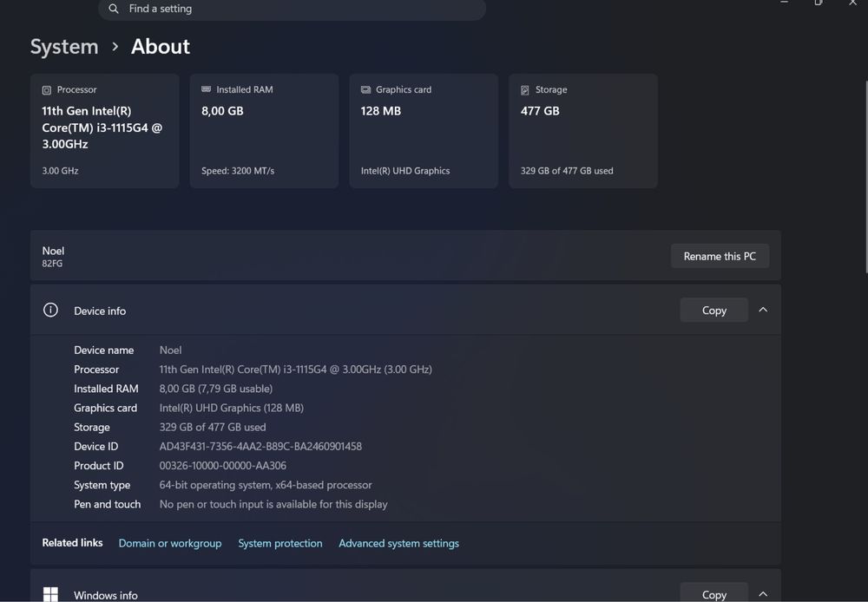Copy the Windows info details
The width and height of the screenshot is (868, 602).
click(714, 593)
